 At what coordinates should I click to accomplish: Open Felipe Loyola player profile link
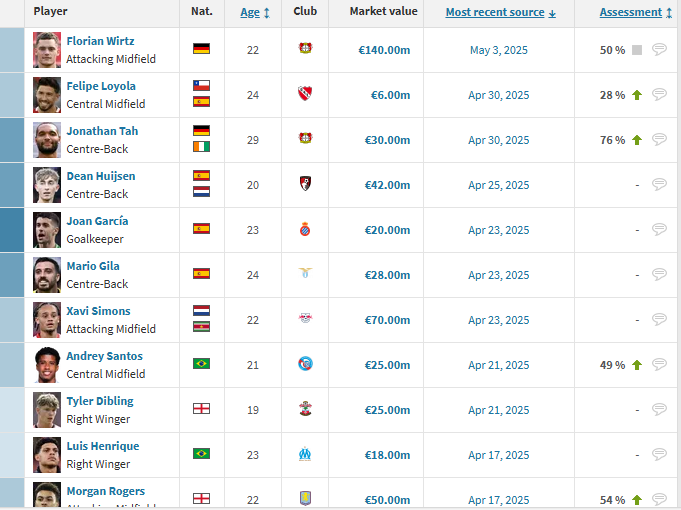tap(101, 86)
